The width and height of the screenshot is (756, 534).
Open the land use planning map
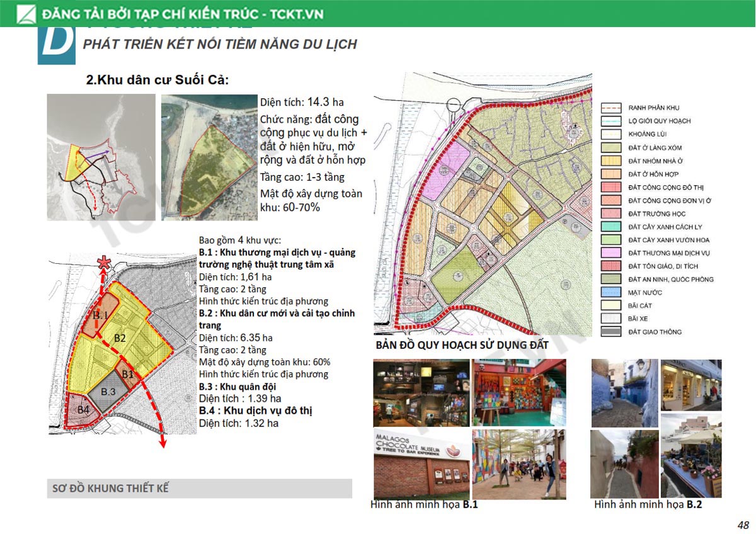coord(483,204)
